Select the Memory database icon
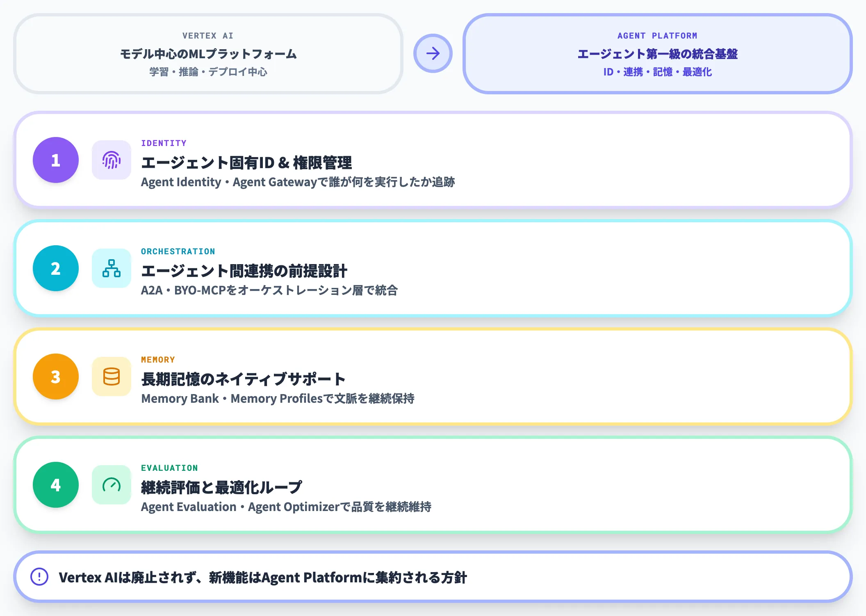The width and height of the screenshot is (866, 616). [111, 376]
